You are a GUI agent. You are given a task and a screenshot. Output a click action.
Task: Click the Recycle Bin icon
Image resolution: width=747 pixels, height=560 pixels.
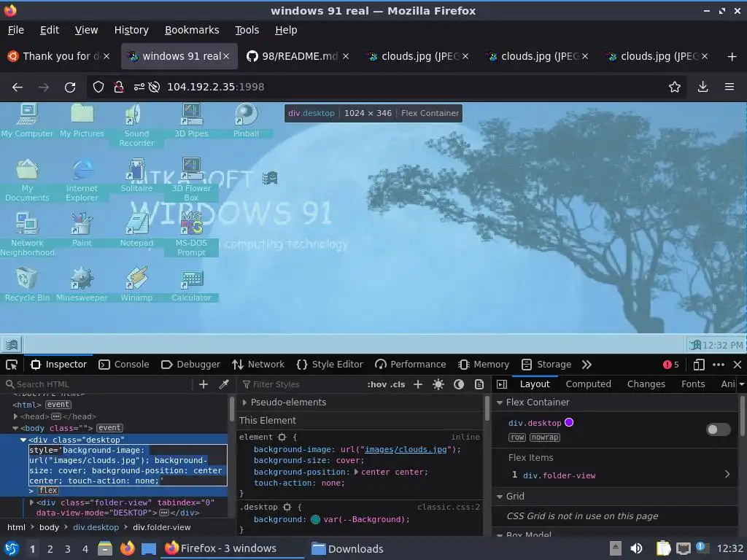pos(27,285)
